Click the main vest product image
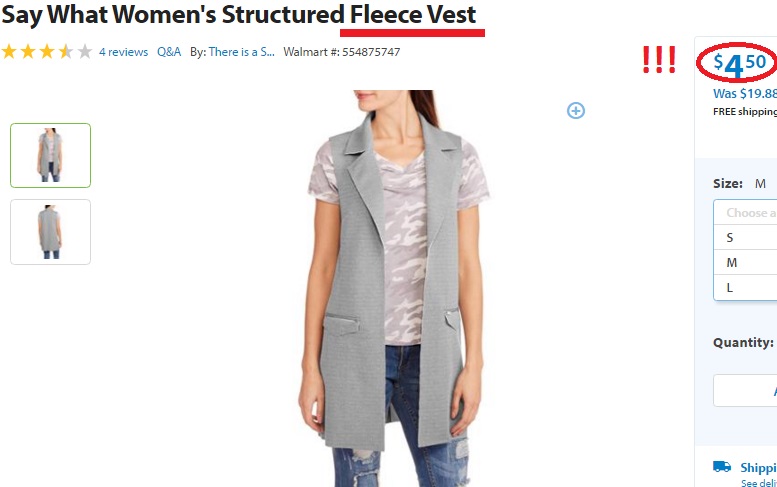777x487 pixels. [x=395, y=288]
